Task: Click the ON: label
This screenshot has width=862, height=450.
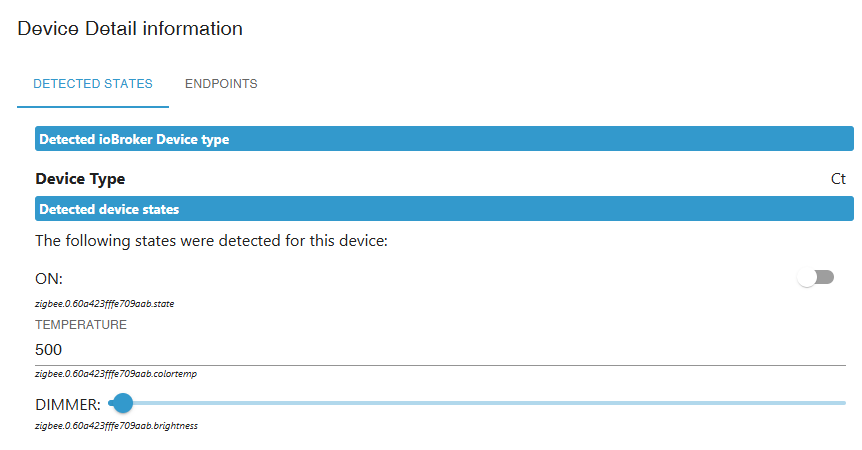Action: (x=49, y=278)
